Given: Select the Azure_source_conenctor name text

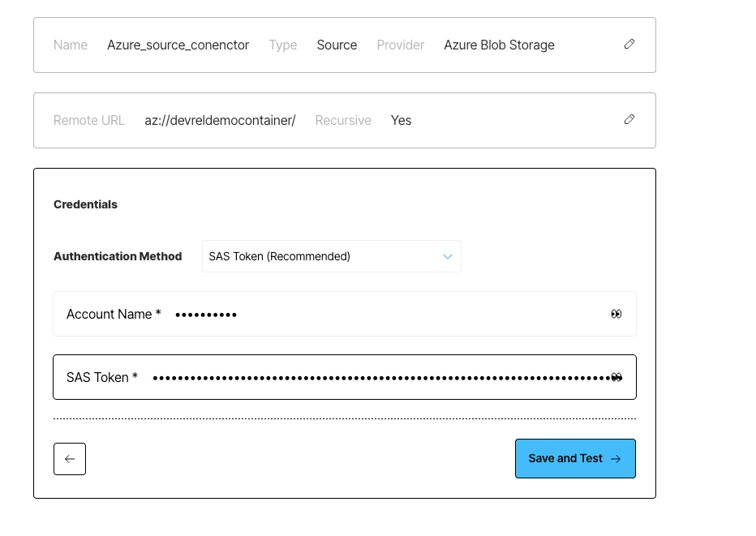Looking at the screenshot, I should [x=178, y=45].
